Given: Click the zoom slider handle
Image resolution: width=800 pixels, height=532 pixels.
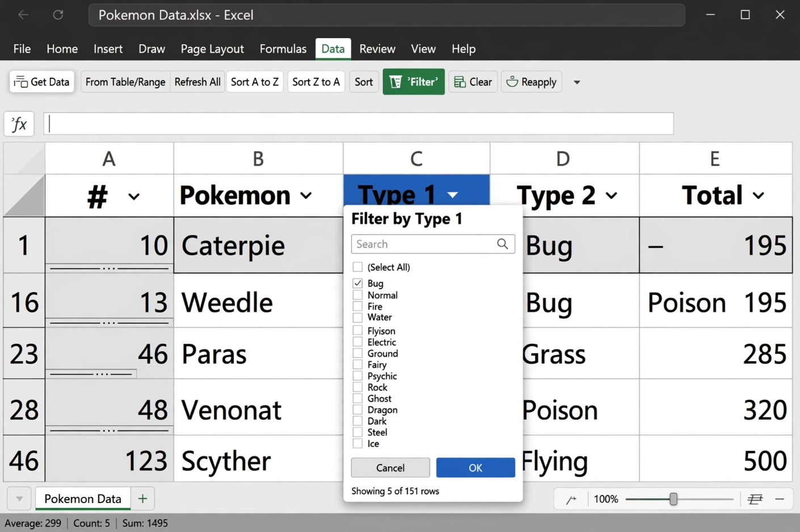Looking at the screenshot, I should click(x=673, y=499).
